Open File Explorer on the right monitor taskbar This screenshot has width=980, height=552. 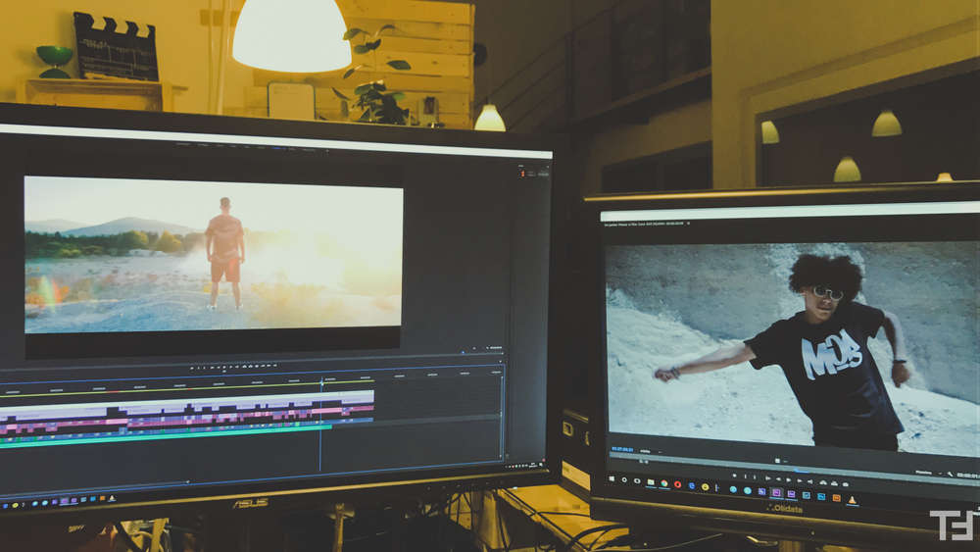click(x=651, y=482)
